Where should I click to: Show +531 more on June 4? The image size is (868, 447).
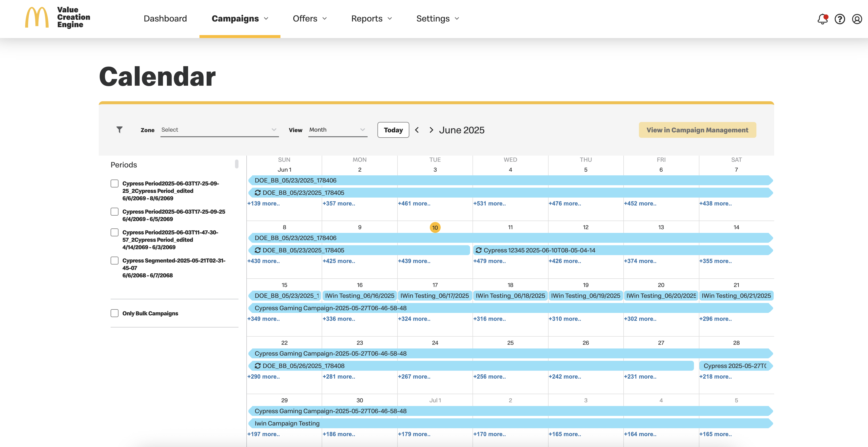(x=489, y=203)
